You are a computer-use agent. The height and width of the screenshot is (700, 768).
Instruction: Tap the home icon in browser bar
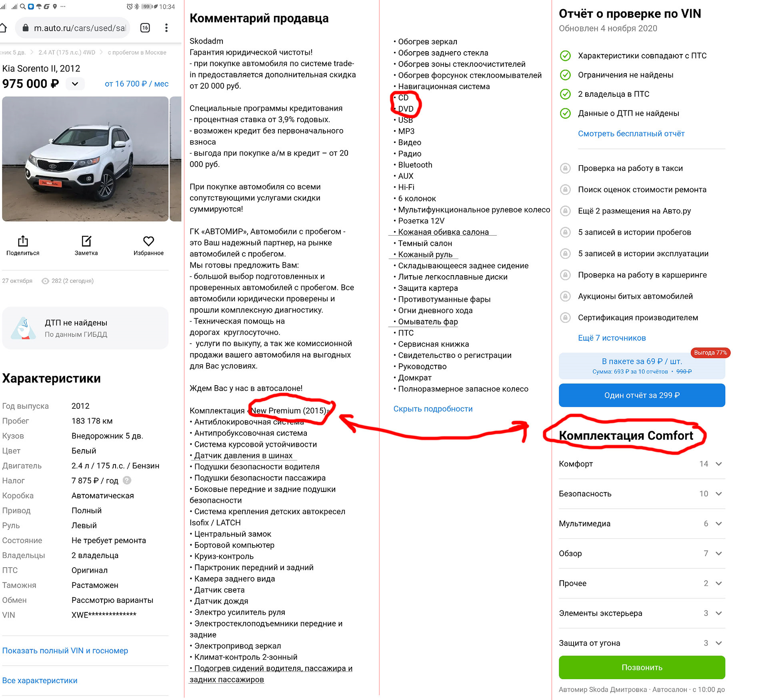pyautogui.click(x=3, y=28)
